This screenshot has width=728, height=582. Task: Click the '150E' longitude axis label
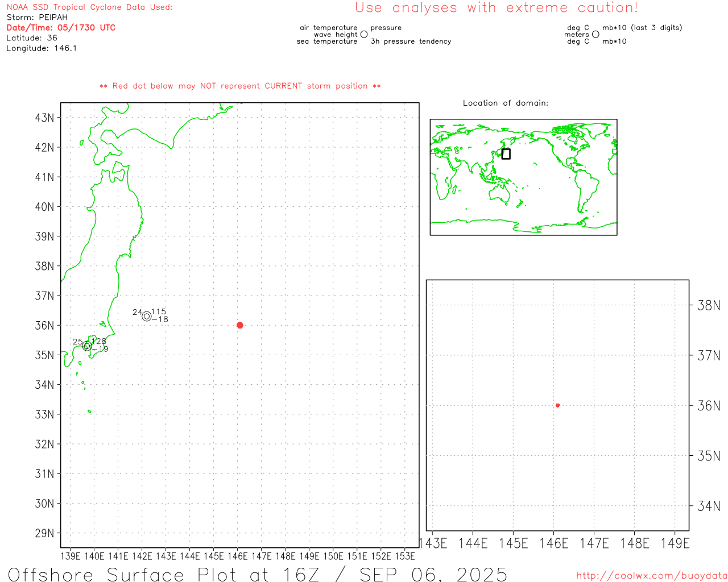tap(333, 556)
